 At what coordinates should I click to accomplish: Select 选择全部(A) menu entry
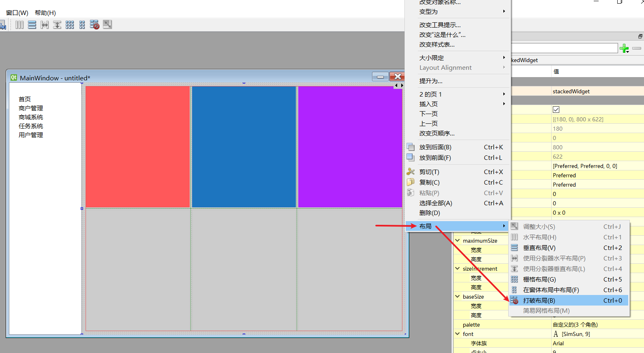click(x=457, y=203)
